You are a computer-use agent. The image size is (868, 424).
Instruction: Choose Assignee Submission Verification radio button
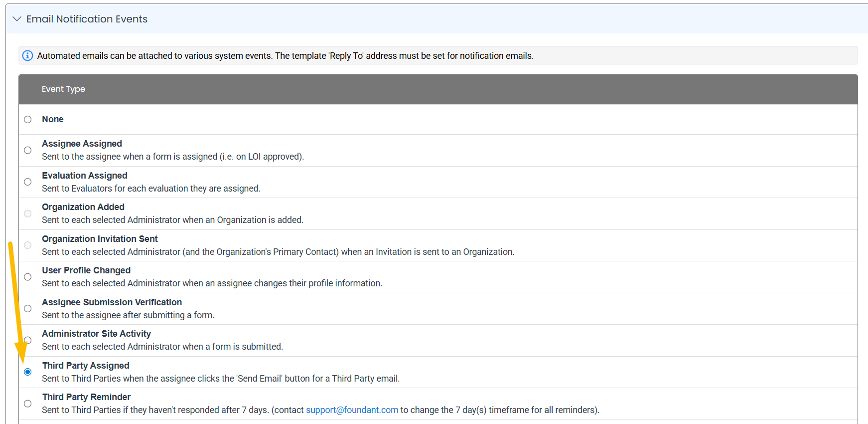pyautogui.click(x=28, y=309)
